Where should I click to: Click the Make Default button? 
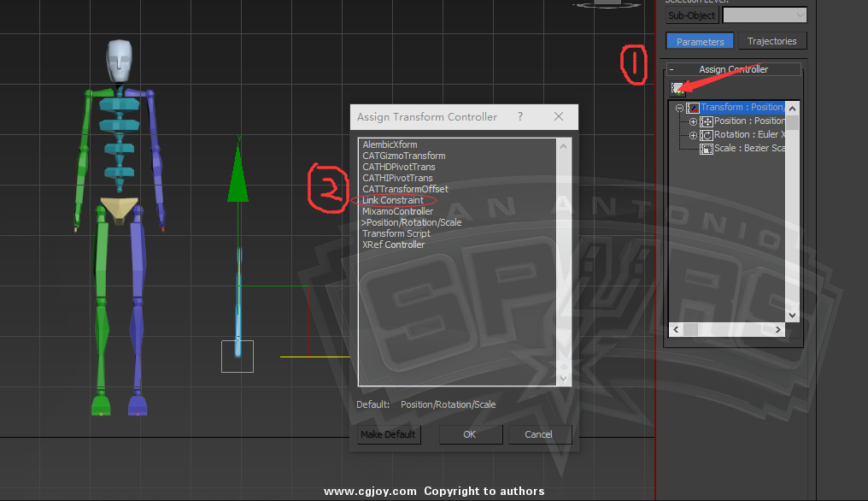[388, 434]
